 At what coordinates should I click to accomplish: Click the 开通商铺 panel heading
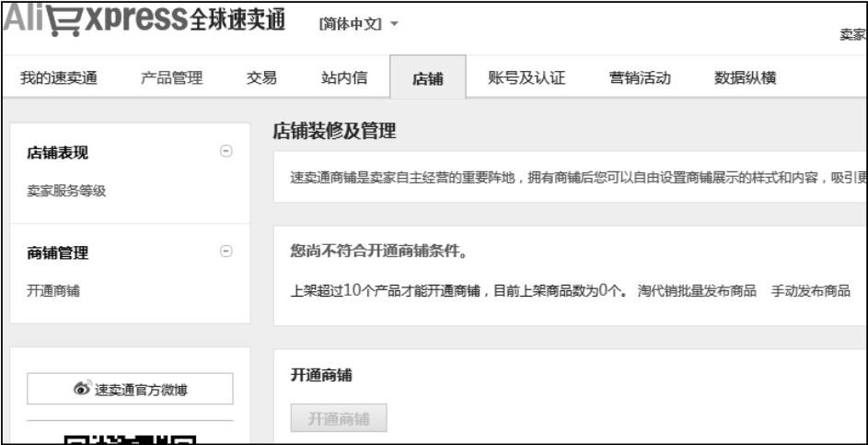(x=321, y=375)
